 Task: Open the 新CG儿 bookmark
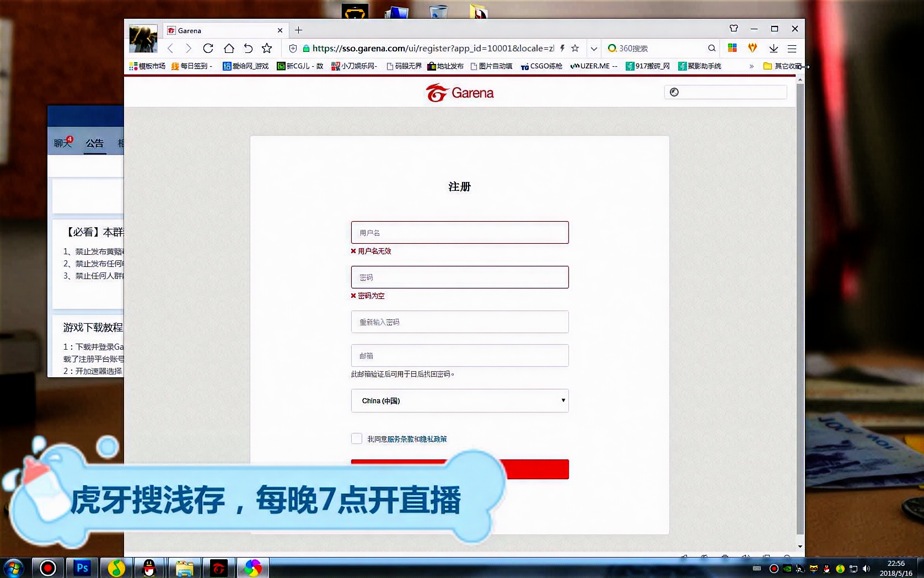300,66
